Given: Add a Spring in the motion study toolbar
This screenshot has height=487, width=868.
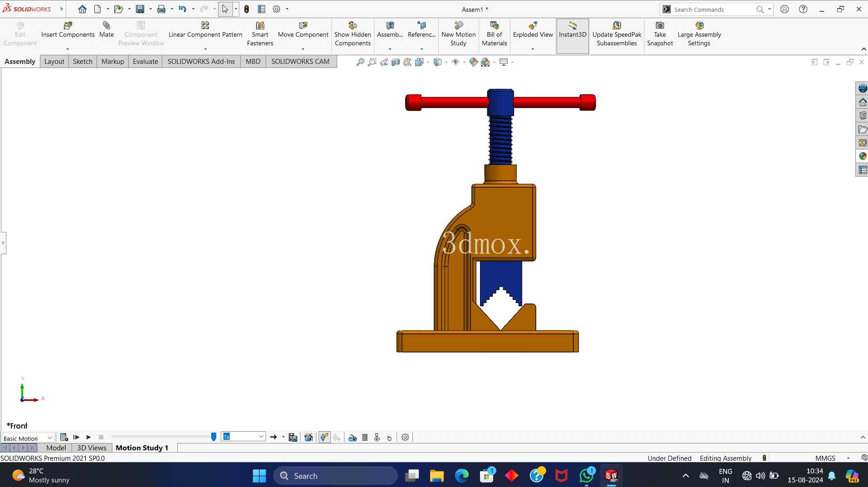Looking at the screenshot, I should (365, 437).
